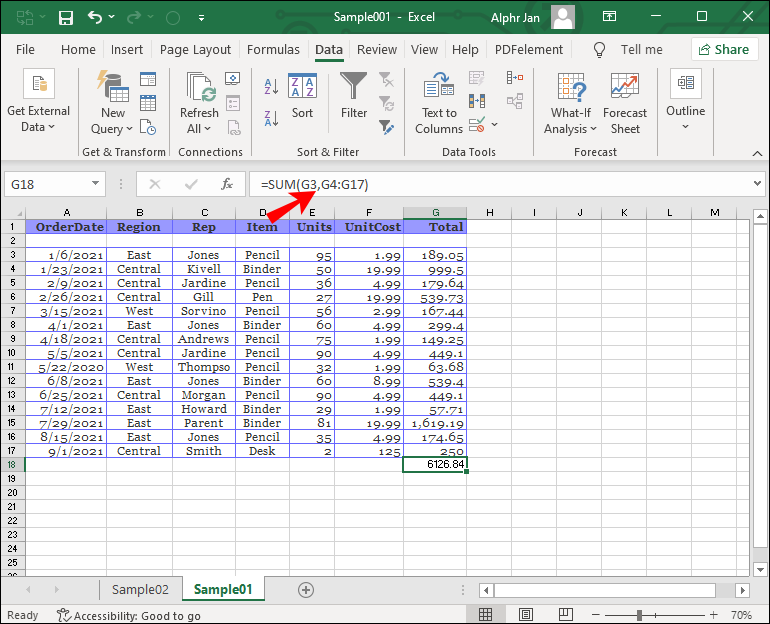Open the Refresh All dropdown
This screenshot has width=770, height=624.
(199, 128)
